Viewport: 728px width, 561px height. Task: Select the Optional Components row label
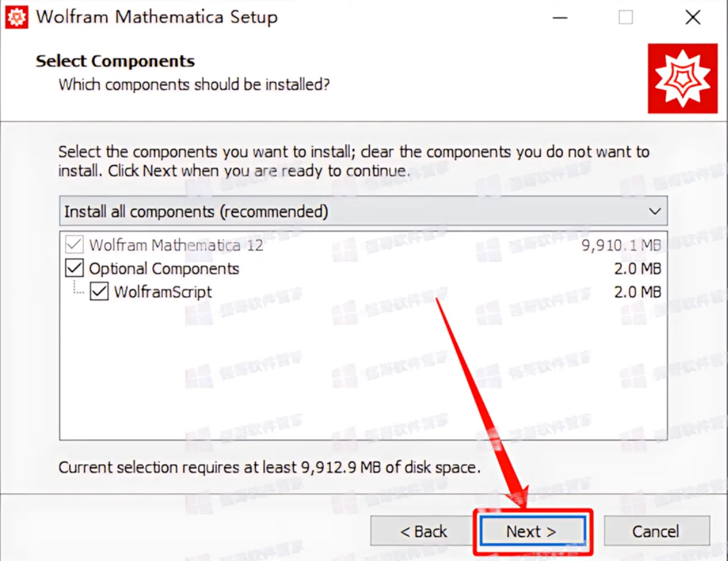164,269
